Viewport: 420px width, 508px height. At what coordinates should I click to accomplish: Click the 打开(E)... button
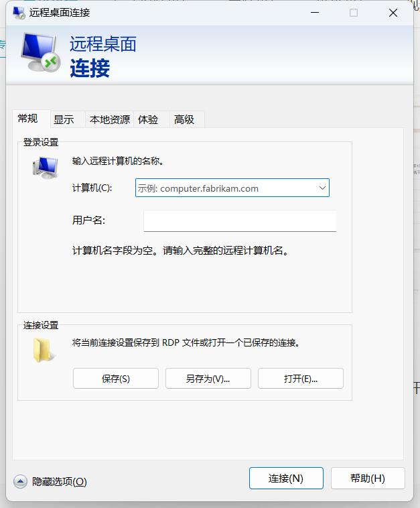pyautogui.click(x=301, y=379)
